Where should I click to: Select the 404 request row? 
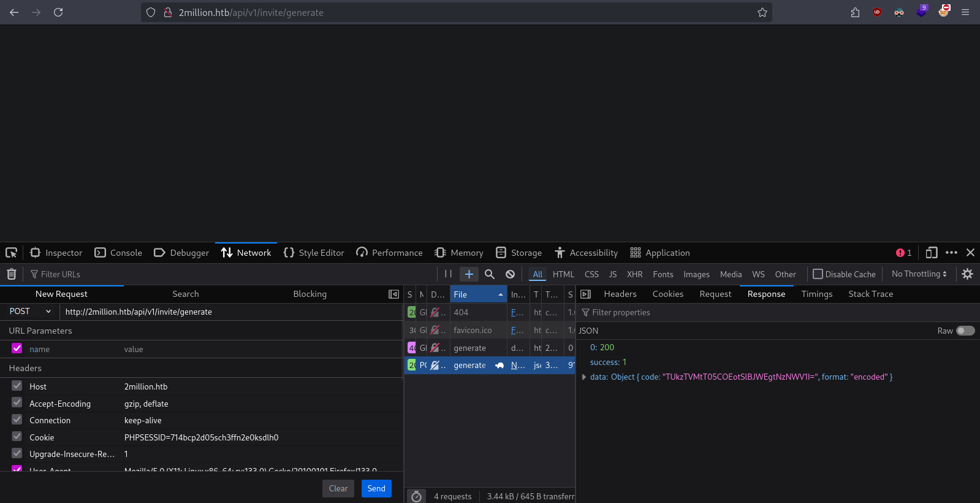click(x=490, y=312)
